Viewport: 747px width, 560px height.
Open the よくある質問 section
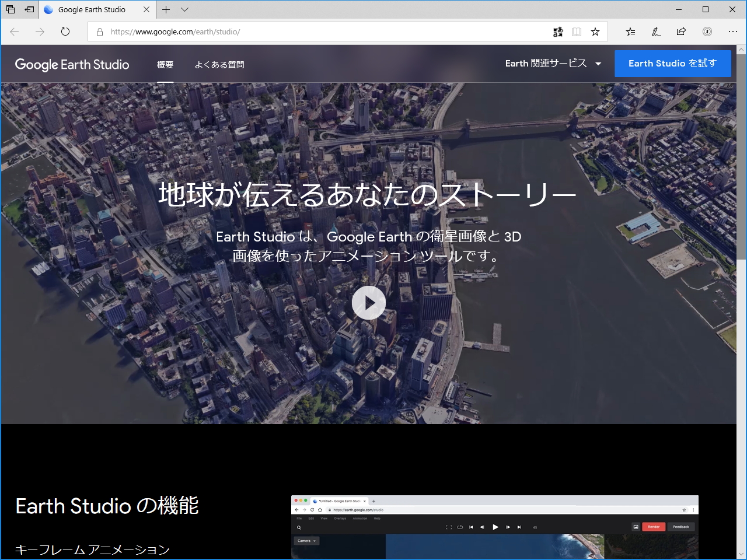(219, 64)
